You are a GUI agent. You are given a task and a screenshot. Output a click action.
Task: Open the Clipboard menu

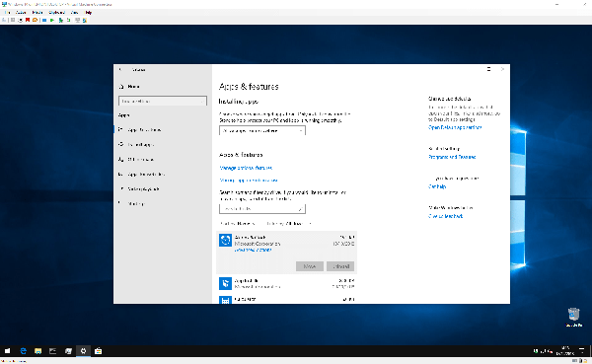[56, 13]
